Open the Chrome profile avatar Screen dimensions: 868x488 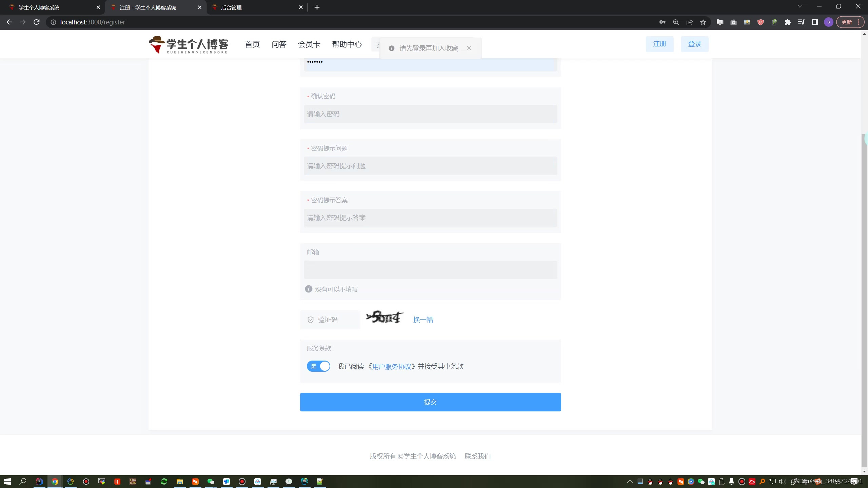828,22
